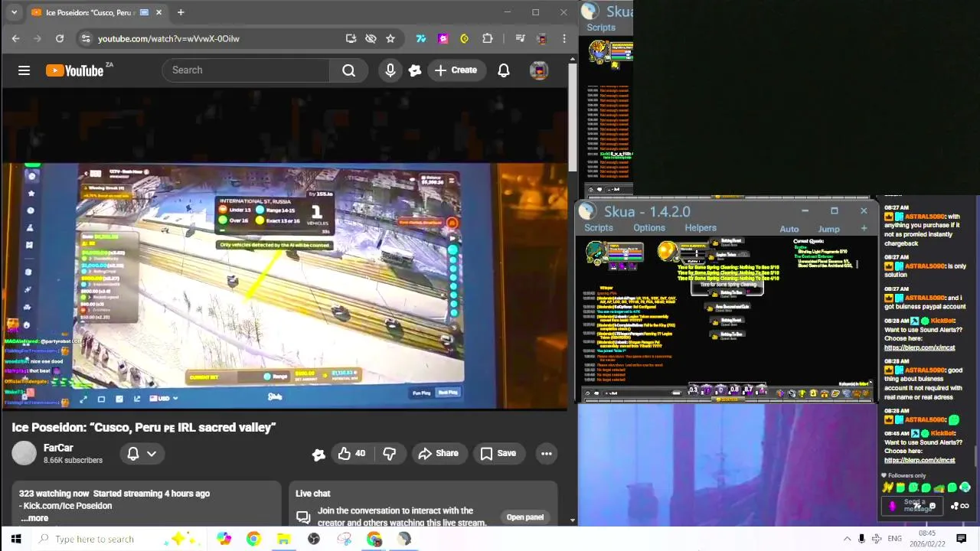Click the FarCar channel name
The height and width of the screenshot is (551, 980).
click(58, 448)
